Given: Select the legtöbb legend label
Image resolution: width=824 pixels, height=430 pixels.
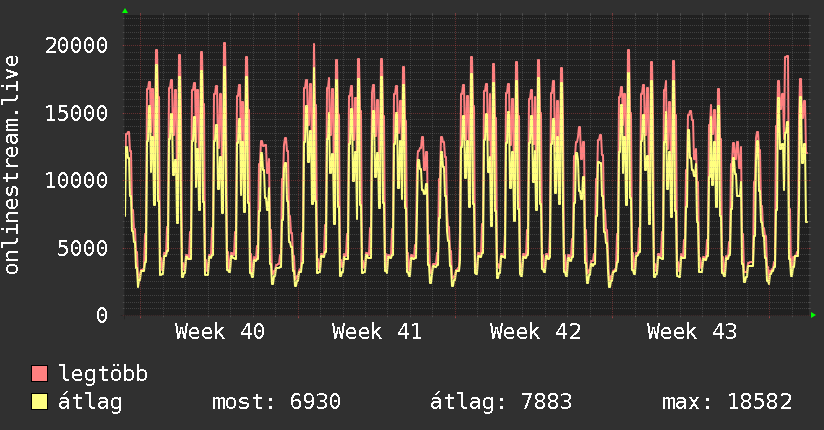Looking at the screenshot, I should point(103,374).
